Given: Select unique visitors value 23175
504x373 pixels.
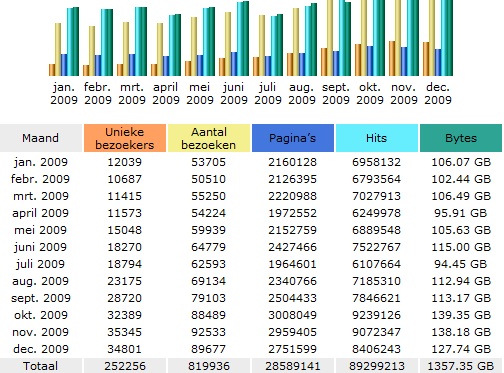Looking at the screenshot, I should pyautogui.click(x=125, y=281).
